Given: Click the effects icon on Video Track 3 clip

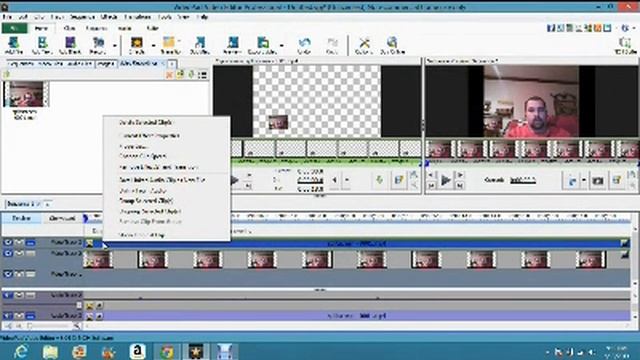Looking at the screenshot, I should 89,244.
